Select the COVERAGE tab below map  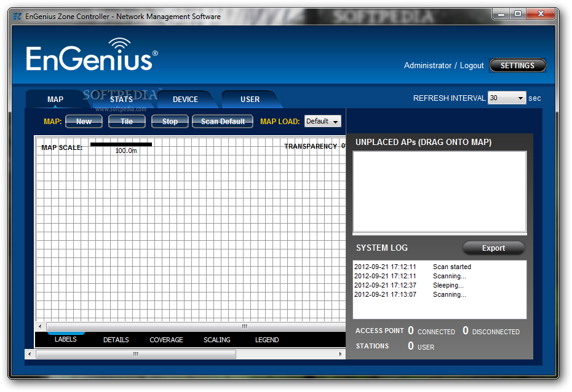[x=166, y=340]
